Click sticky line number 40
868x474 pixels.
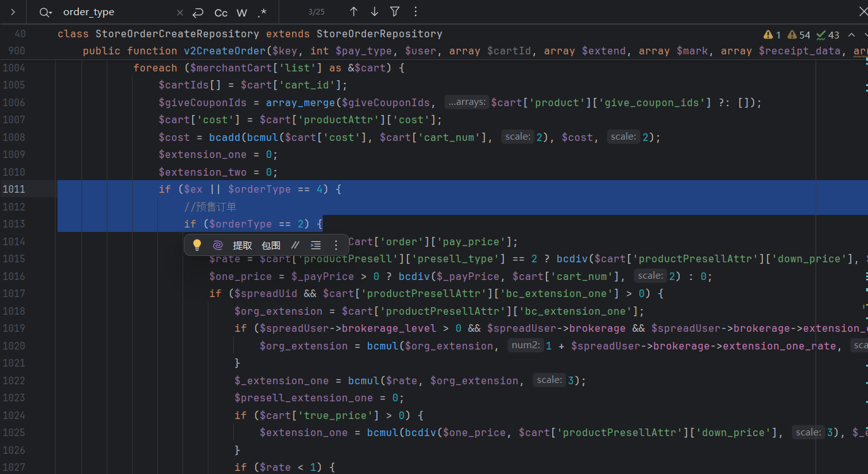(20, 34)
